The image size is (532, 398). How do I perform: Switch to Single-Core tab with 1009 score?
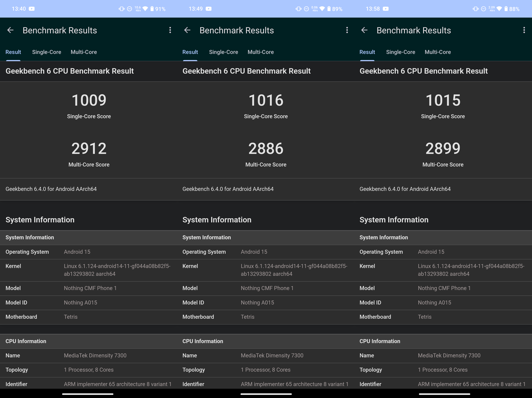47,52
